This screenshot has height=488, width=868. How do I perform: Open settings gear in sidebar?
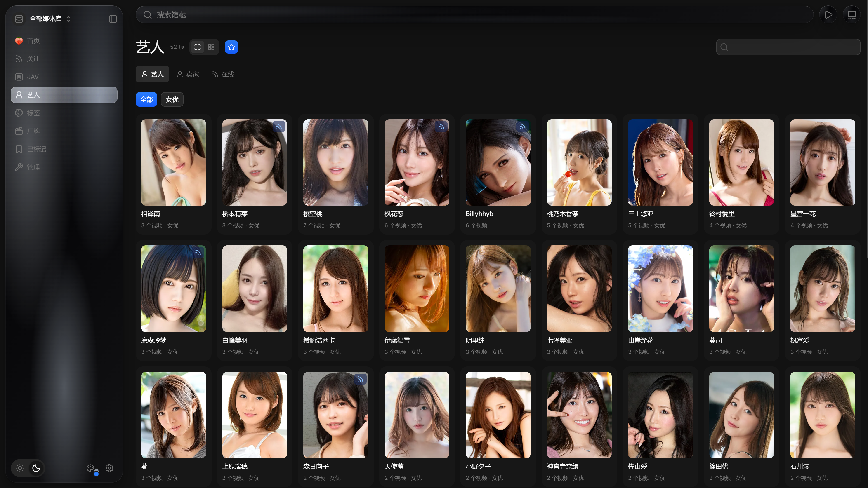[x=109, y=468]
